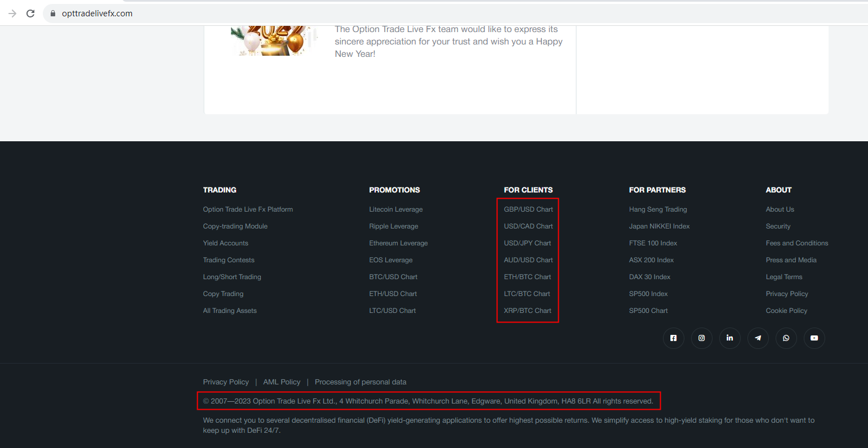Click the Happy New Year appreciation message
Image resolution: width=868 pixels, height=448 pixels.
(x=449, y=42)
